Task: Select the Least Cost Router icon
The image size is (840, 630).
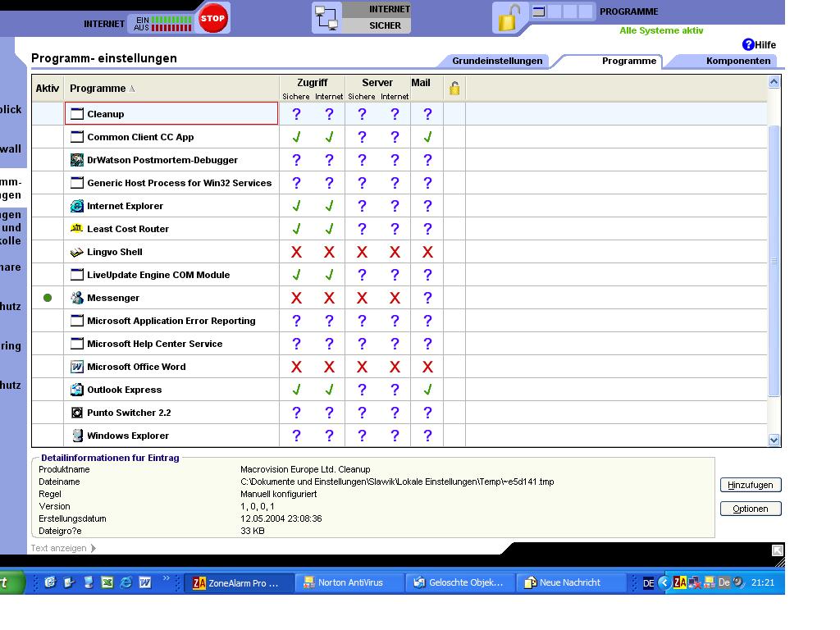Action: [x=77, y=229]
